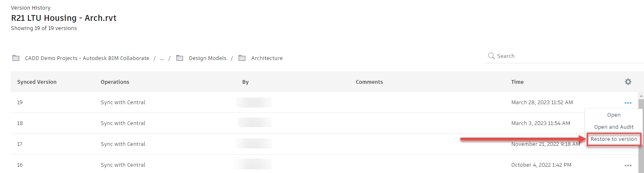Click the Operations column header
Screen dimensions: 644x173
[x=115, y=82]
